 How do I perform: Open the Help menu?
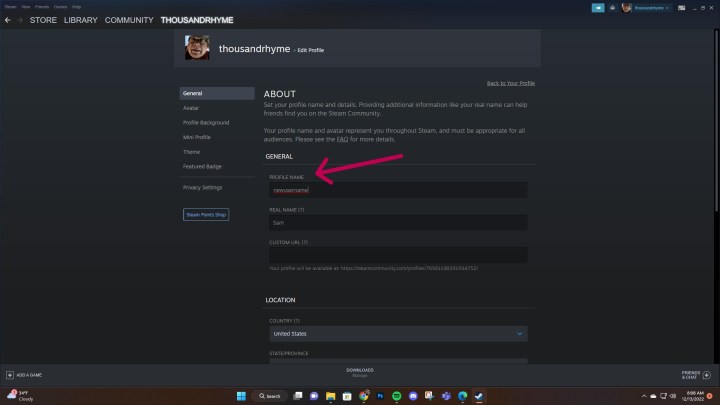coord(76,7)
